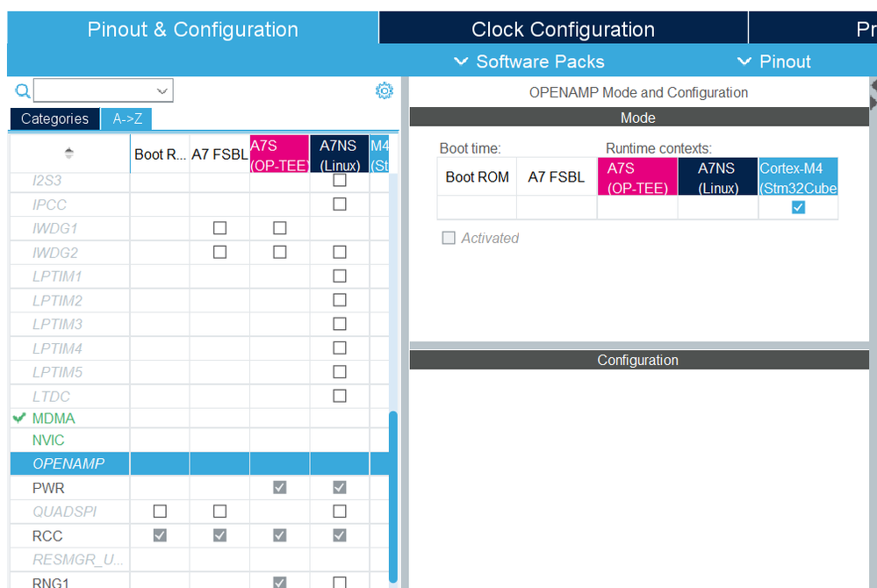The image size is (877, 588).
Task: Toggle PWR A7S (OP-TEE) checkbox
Action: click(x=280, y=487)
